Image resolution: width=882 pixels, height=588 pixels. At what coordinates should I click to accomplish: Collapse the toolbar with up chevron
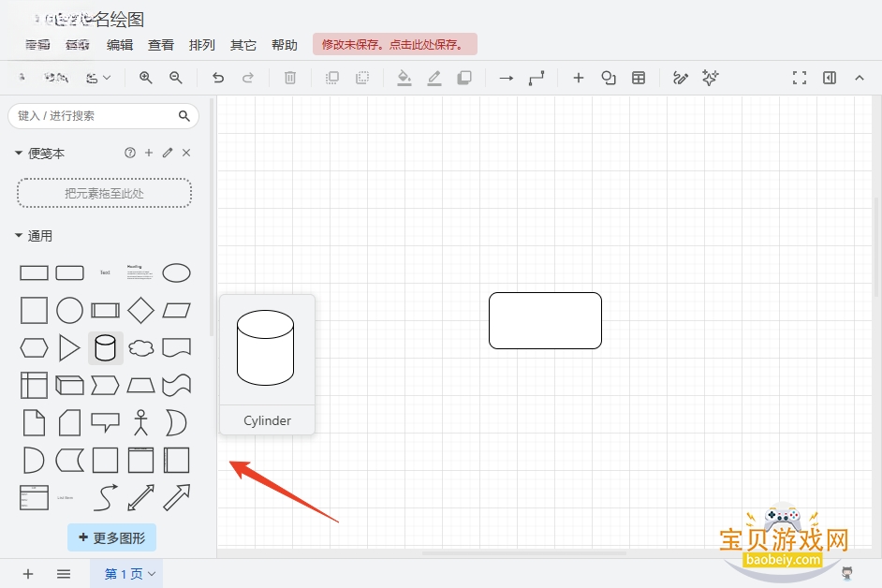pos(859,78)
